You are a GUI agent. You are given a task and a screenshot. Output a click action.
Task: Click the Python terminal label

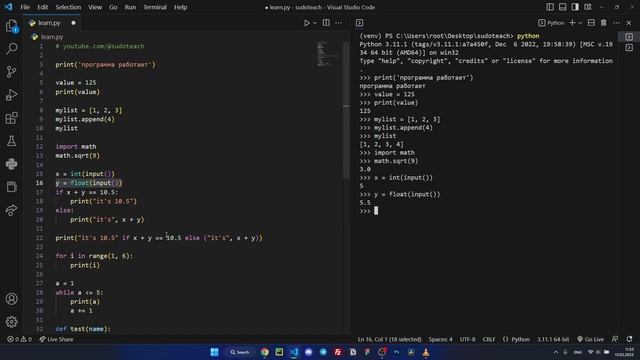coord(551,23)
